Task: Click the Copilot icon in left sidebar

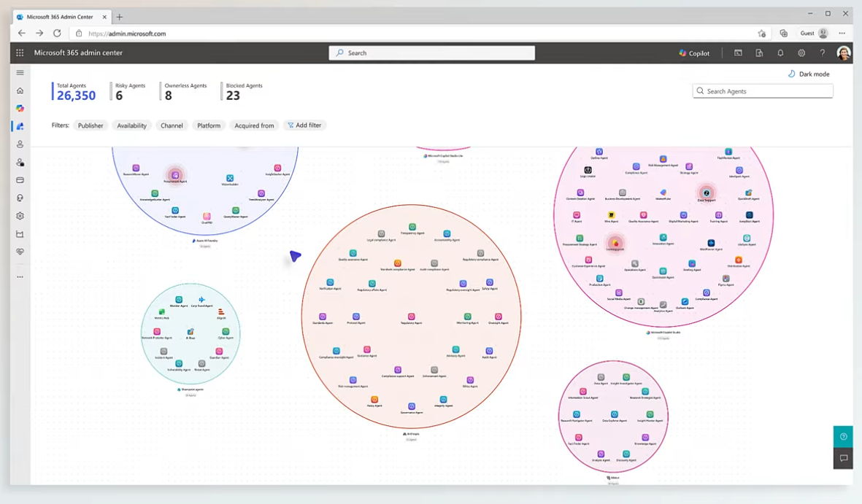Action: click(20, 108)
